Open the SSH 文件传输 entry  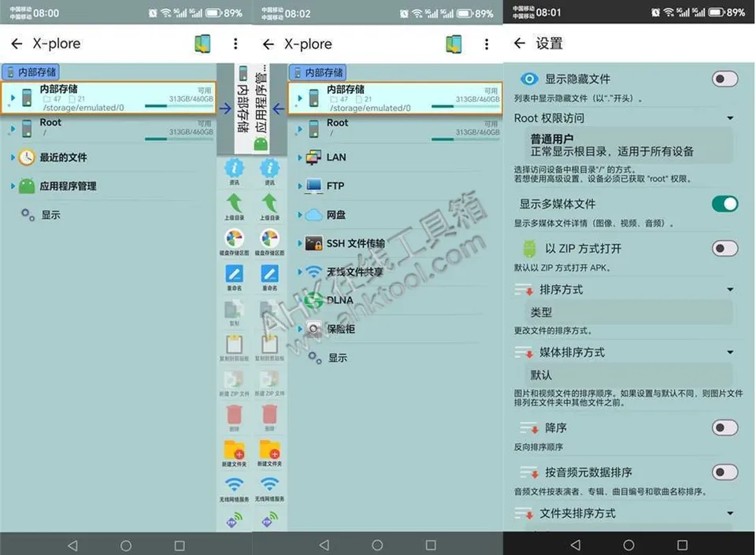coord(395,243)
